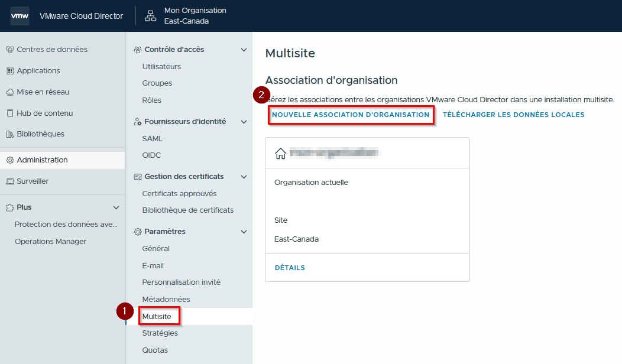Click the Multisite page heading

[290, 53]
